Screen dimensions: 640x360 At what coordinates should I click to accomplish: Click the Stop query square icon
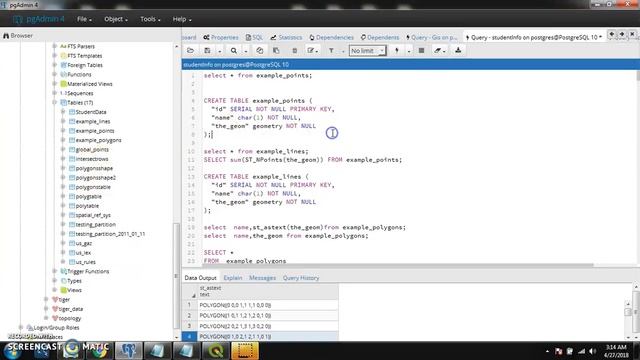(422, 51)
